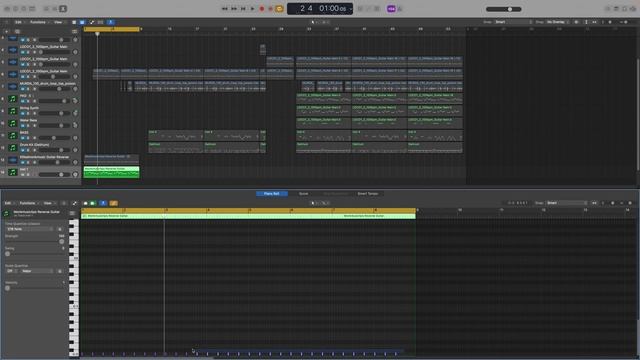Toggle the Metronome click button
The height and width of the screenshot is (360, 640).
click(x=400, y=9)
